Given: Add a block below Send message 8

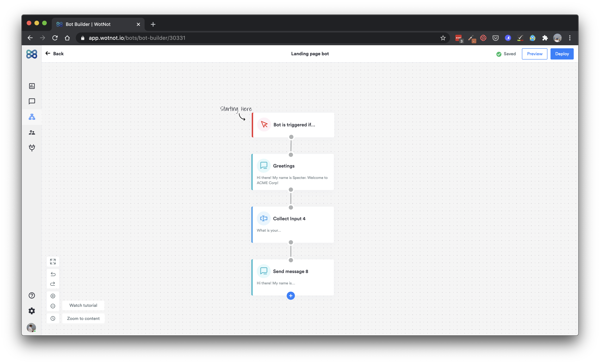Looking at the screenshot, I should [x=291, y=296].
